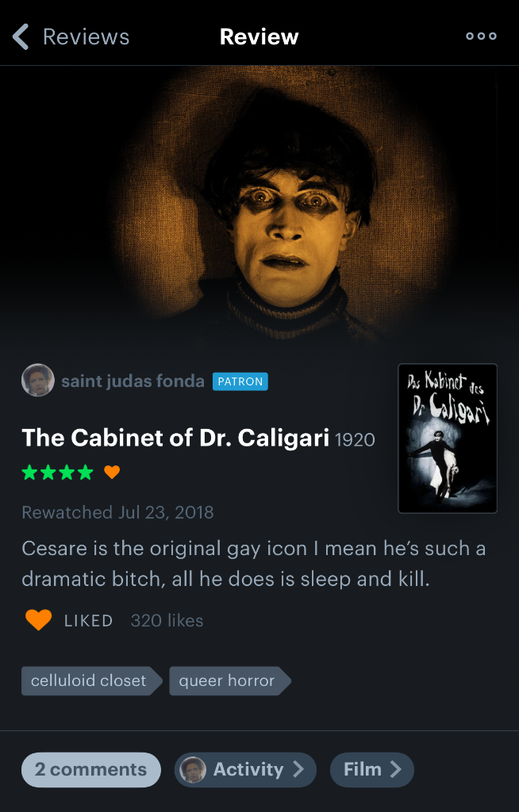Select the queer horror tag

pos(229,680)
